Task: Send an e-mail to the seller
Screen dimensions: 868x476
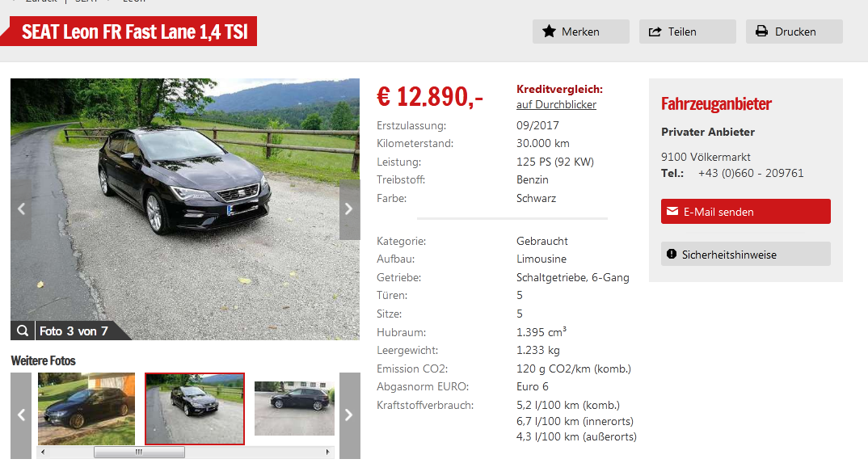Action: coord(746,212)
